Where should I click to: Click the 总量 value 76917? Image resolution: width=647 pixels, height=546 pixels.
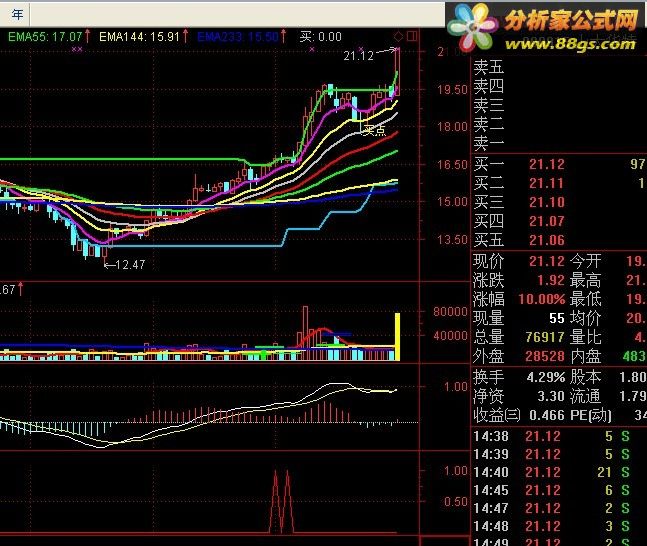click(x=545, y=337)
